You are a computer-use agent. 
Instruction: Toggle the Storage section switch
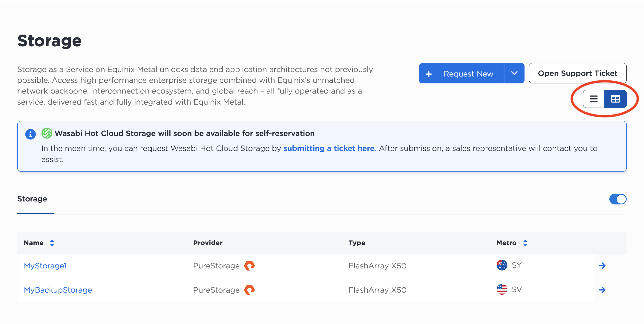618,199
